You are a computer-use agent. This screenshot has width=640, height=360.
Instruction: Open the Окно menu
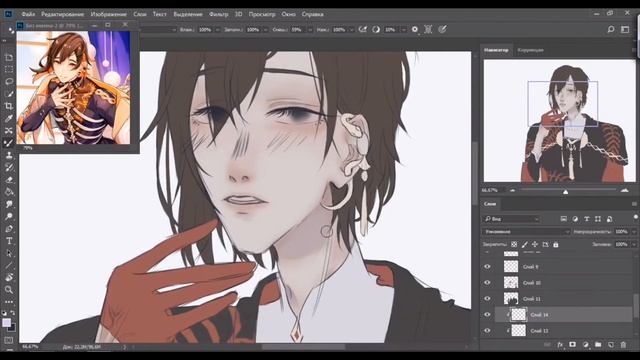288,14
